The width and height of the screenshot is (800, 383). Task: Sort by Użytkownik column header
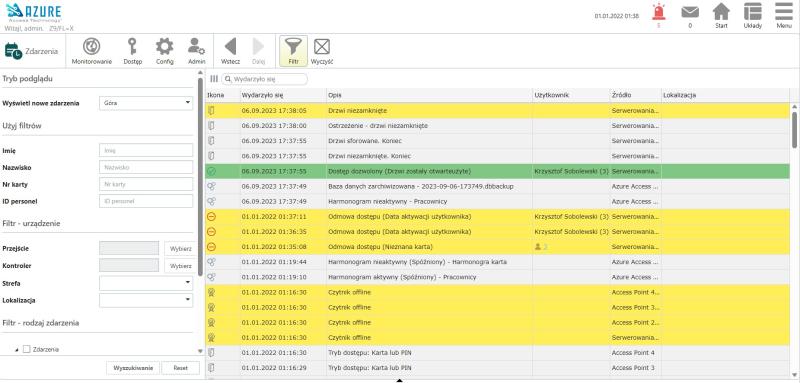click(x=571, y=95)
